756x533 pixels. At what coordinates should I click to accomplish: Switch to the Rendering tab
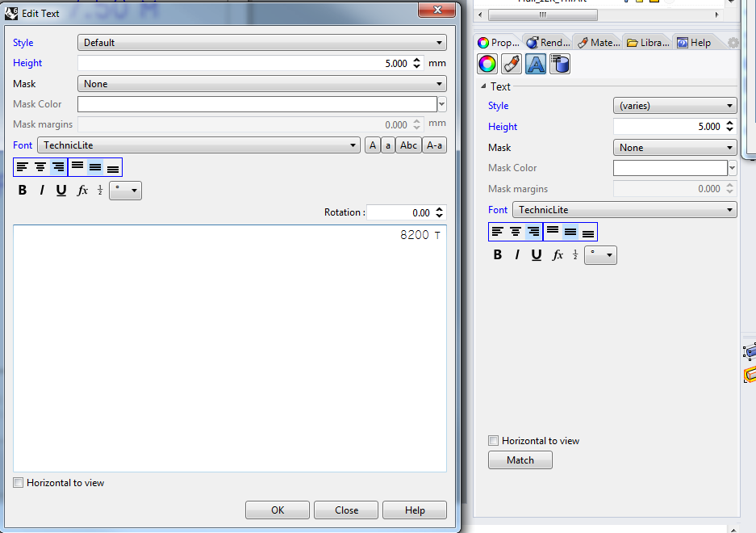(546, 42)
